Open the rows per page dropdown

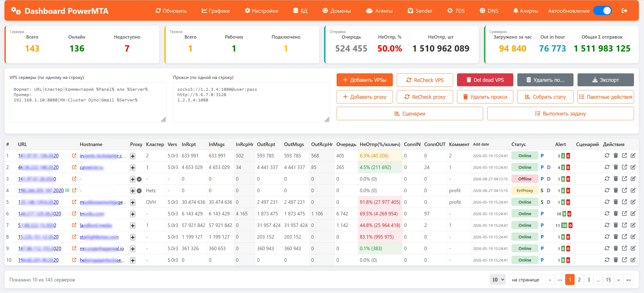pyautogui.click(x=498, y=279)
